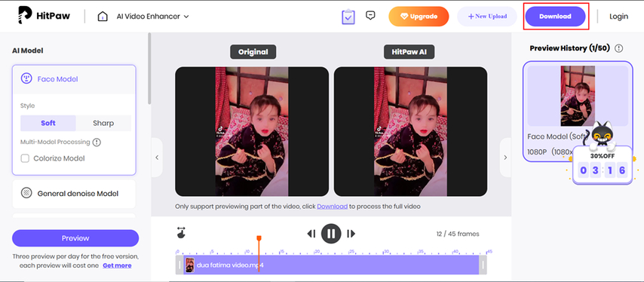Enable the Colorize Model checkbox
Screen dimensions: 644x282
pos(25,158)
